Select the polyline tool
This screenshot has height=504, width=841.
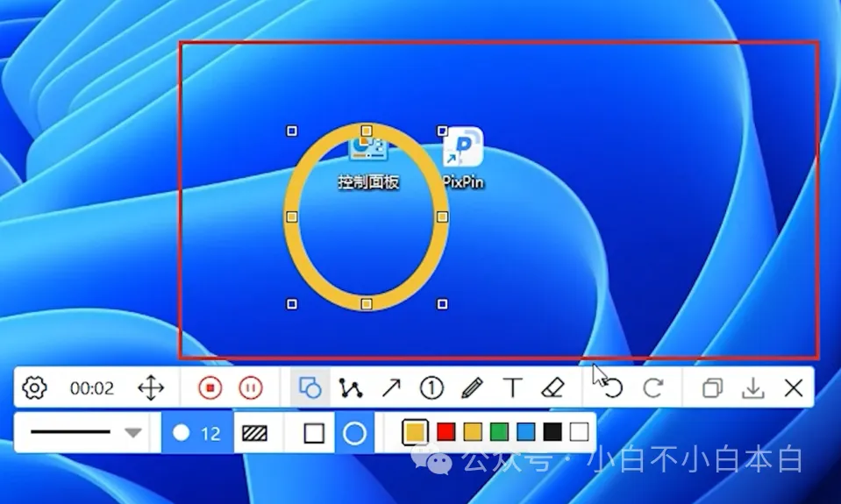pos(351,387)
